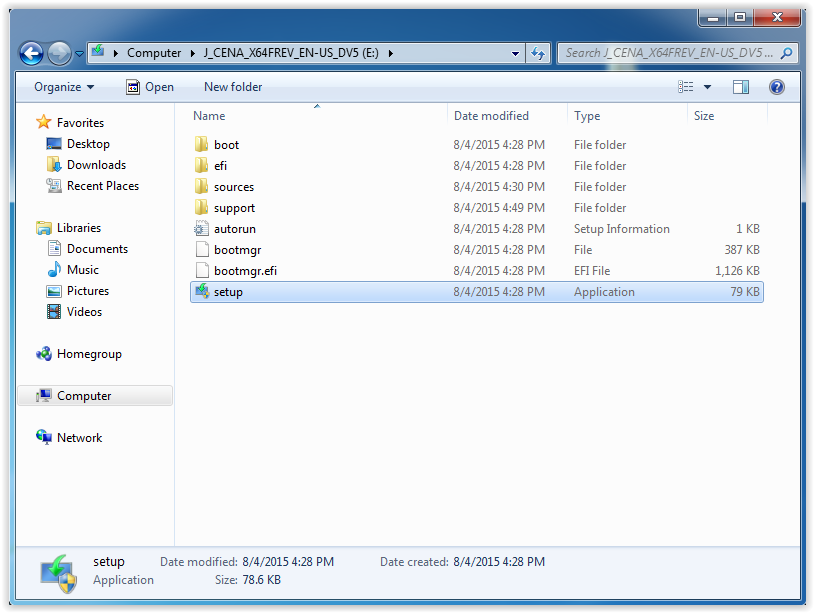Click the Recent Places icon
Viewport: 814px width, 613px height.
(x=53, y=185)
